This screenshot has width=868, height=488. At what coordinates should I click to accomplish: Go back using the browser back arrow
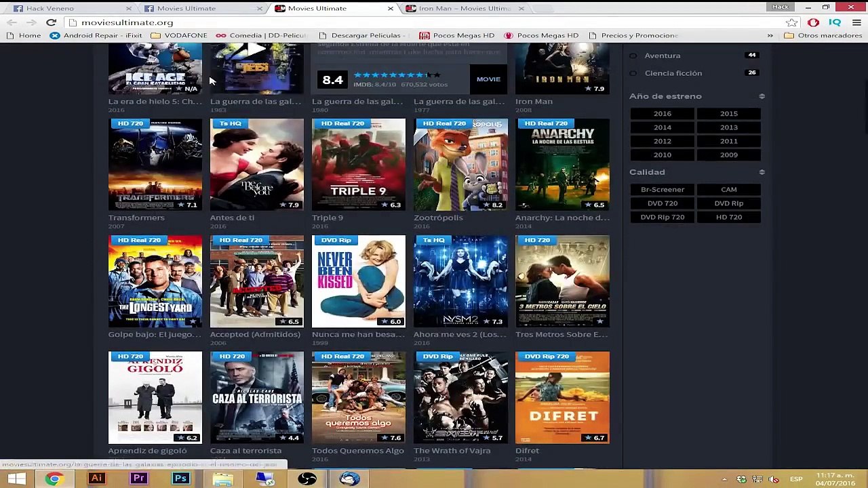(12, 22)
